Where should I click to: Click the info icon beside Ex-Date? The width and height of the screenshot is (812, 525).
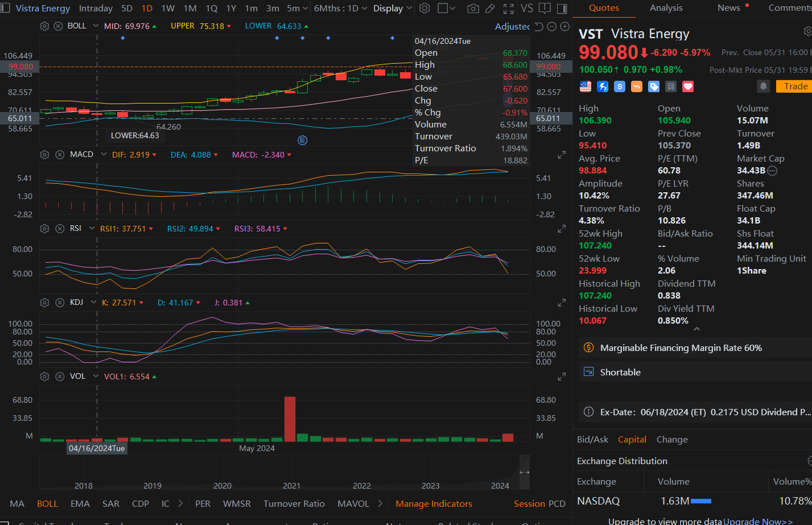(589, 412)
